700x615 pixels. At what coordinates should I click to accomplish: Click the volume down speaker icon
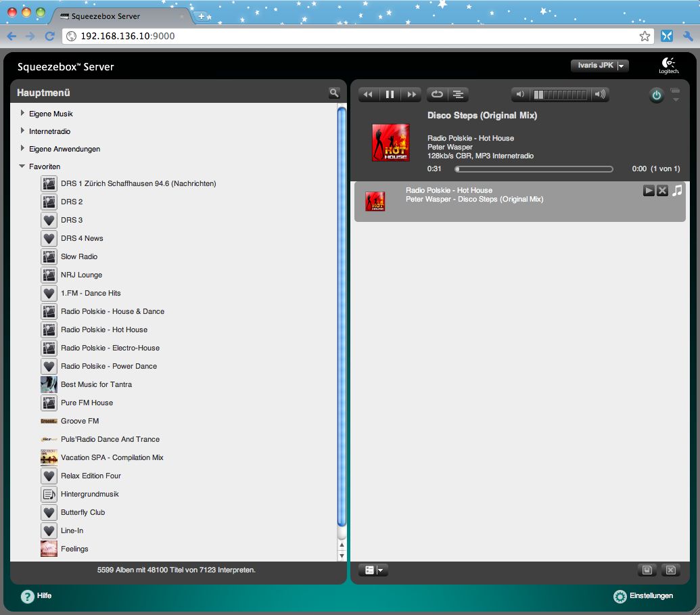520,94
